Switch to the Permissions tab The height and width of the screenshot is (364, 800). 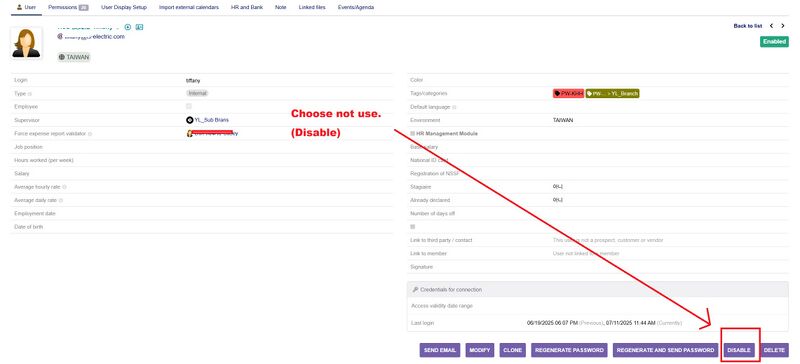[x=68, y=8]
